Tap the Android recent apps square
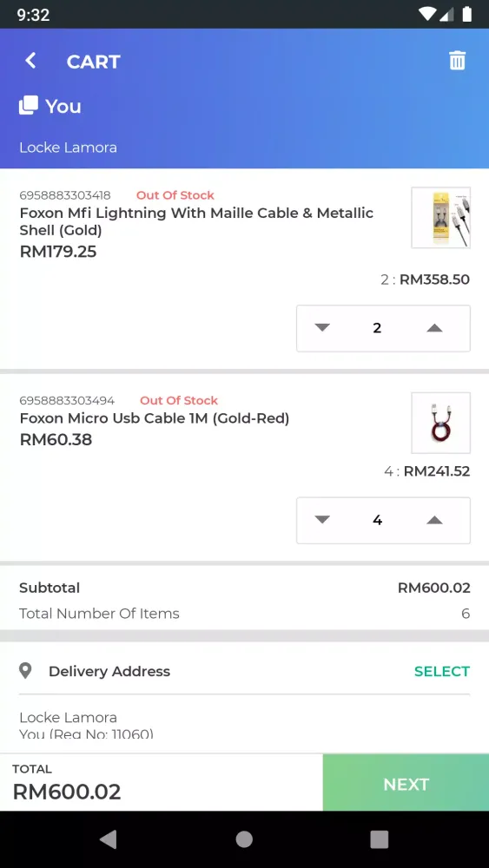 380,839
